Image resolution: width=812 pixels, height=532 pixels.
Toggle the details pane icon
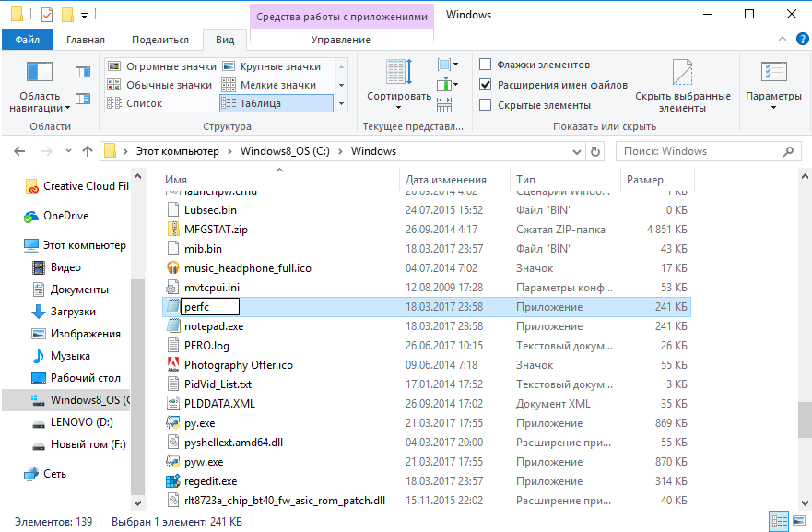(83, 98)
